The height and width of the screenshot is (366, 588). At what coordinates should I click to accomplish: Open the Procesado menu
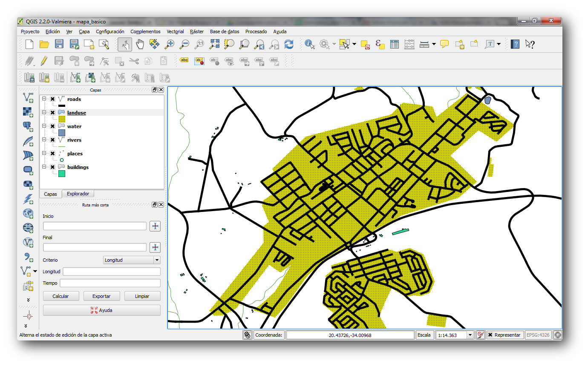pyautogui.click(x=256, y=31)
